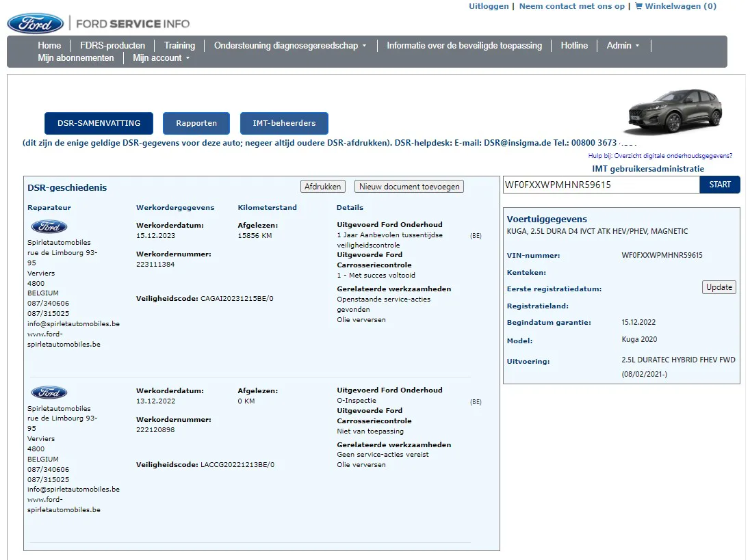This screenshot has width=750, height=560.
Task: Select security code CAGAI20231215BE/0
Action: [x=237, y=299]
